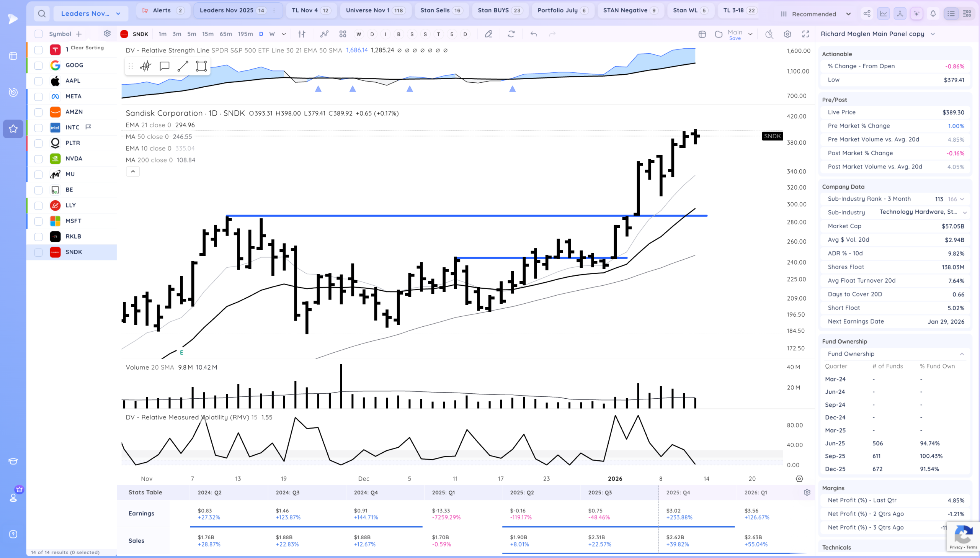Open the search magnifier icon
The width and height of the screenshot is (980, 558).
42,14
